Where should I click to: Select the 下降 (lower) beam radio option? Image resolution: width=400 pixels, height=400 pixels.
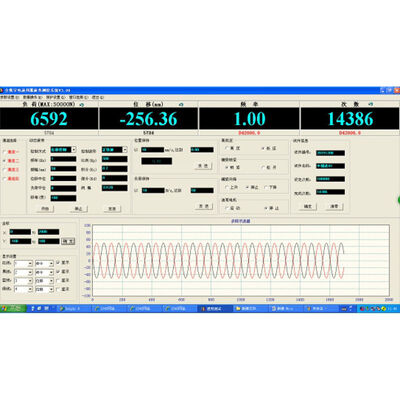point(266,188)
